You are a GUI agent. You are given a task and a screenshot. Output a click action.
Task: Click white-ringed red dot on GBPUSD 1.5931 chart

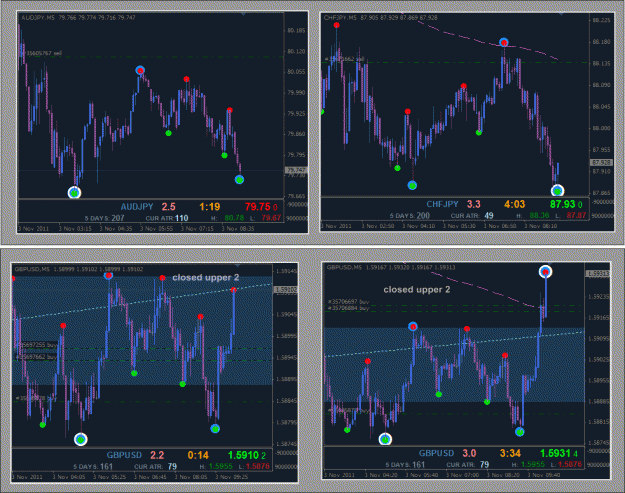(545, 272)
